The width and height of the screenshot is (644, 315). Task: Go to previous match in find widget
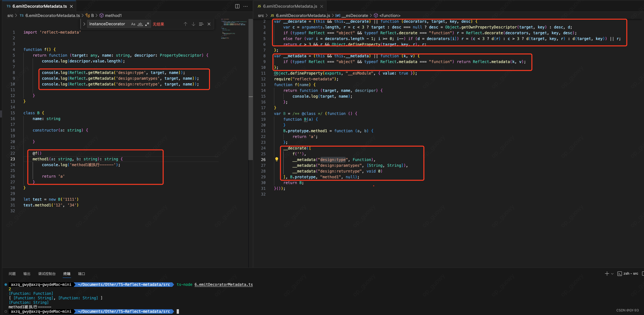[x=185, y=24]
